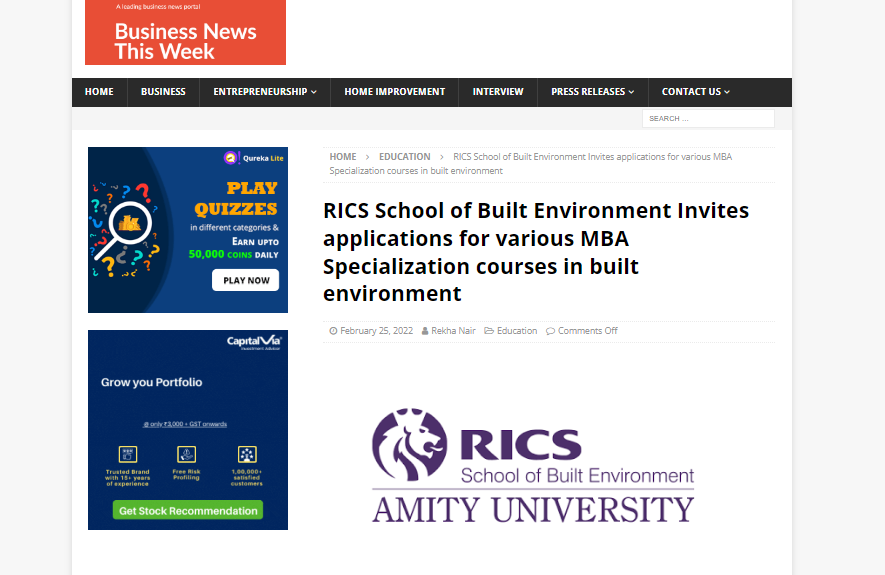
Task: Open the Qureka magnifying glass graphic
Action: (x=125, y=230)
